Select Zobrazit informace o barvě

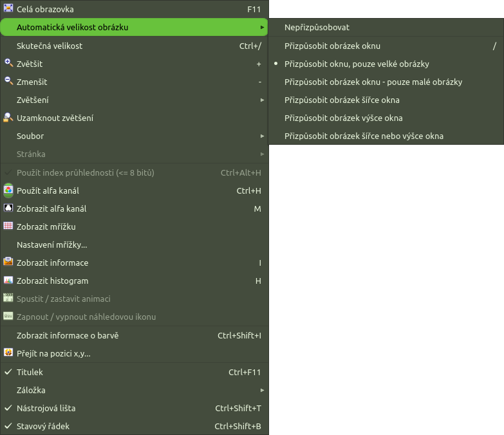[x=135, y=335]
